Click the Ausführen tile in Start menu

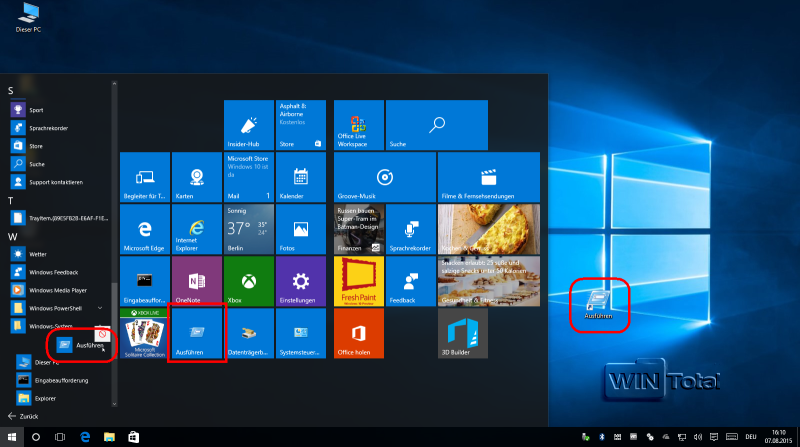tap(197, 332)
